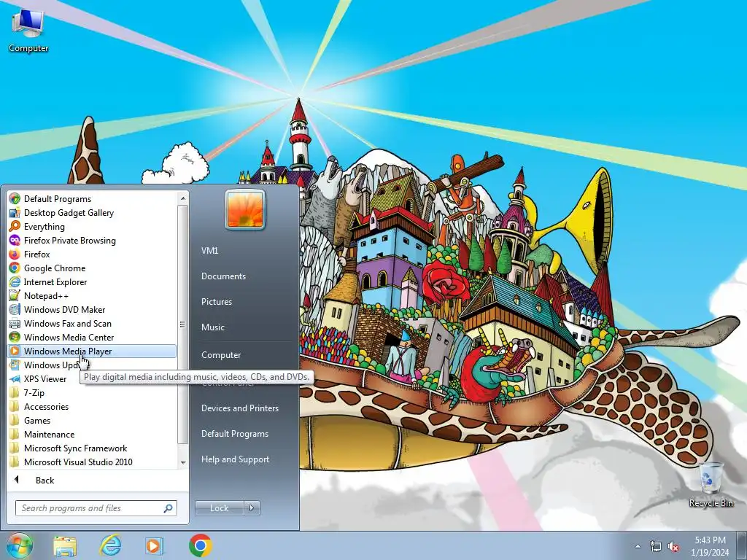This screenshot has height=560, width=747.
Task: Click the Lock button
Action: [x=219, y=508]
